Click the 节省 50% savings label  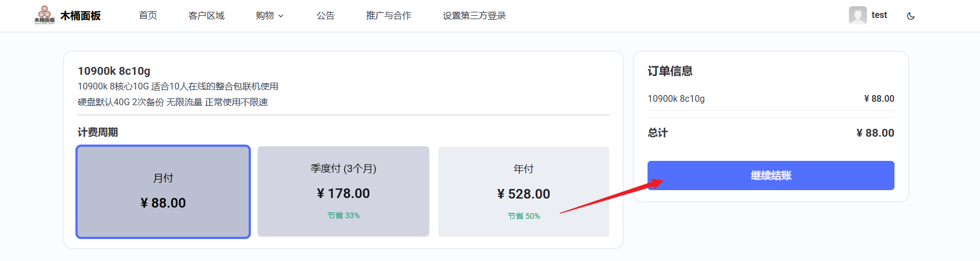tap(524, 216)
